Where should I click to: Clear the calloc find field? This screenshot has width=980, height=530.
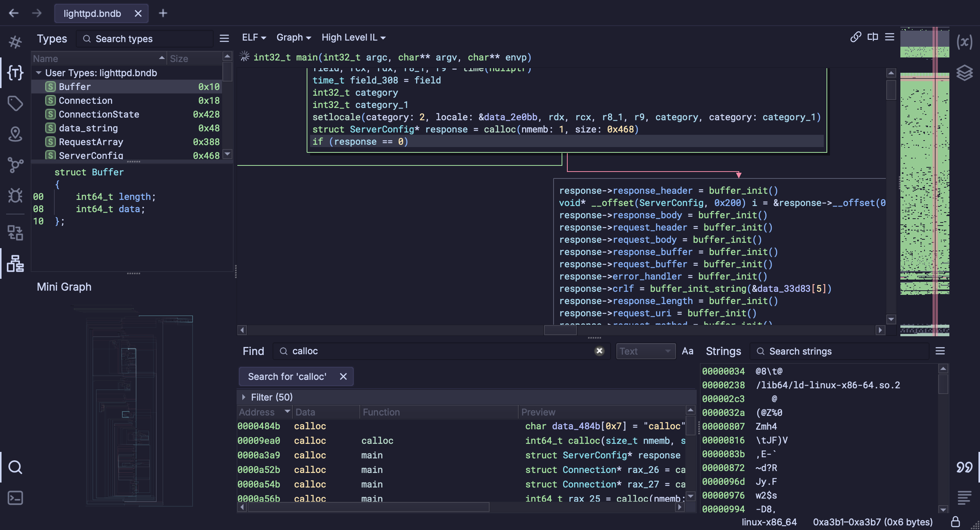pyautogui.click(x=599, y=351)
